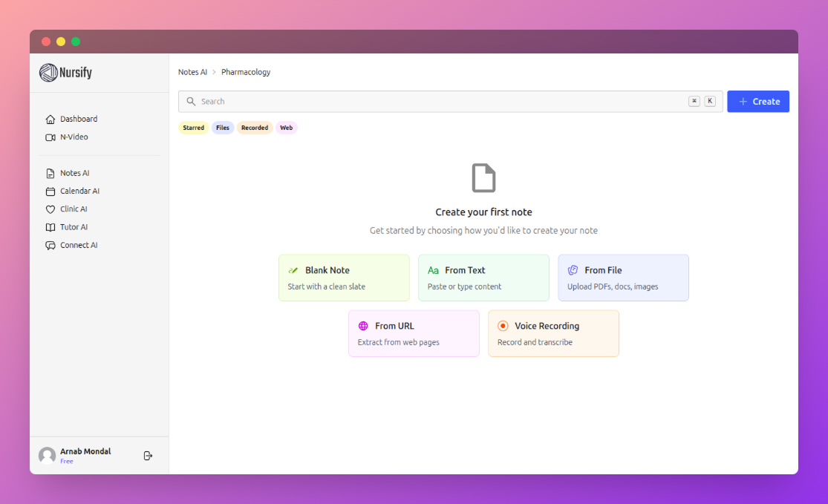Toggle the Recorded filter chip
This screenshot has height=504, width=828.
pos(255,127)
